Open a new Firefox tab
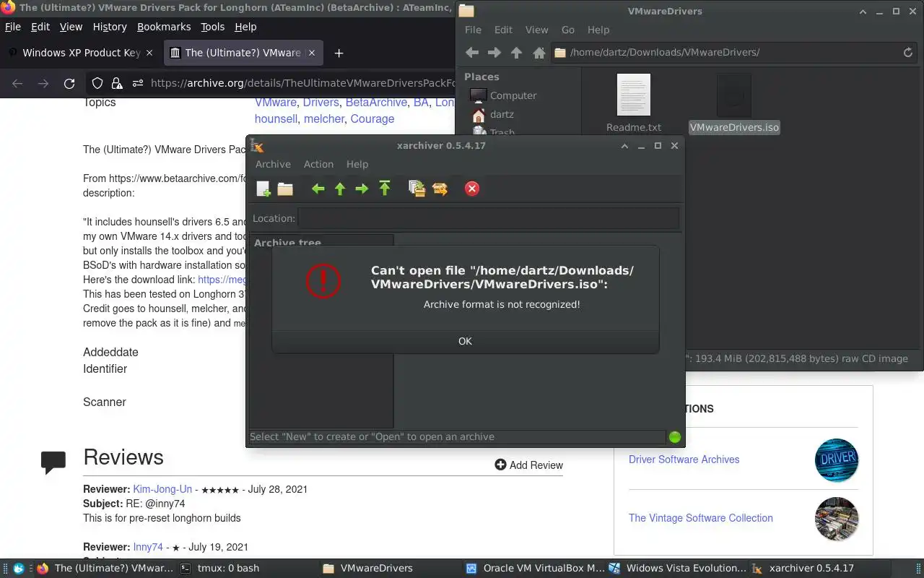This screenshot has width=924, height=578. (x=339, y=53)
